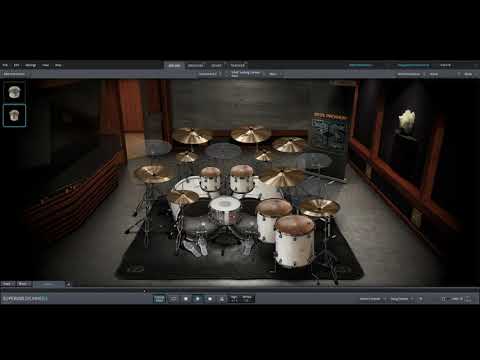Click the Show button at the toolbar right
Viewport: 480px width, 360px height.
[434, 74]
